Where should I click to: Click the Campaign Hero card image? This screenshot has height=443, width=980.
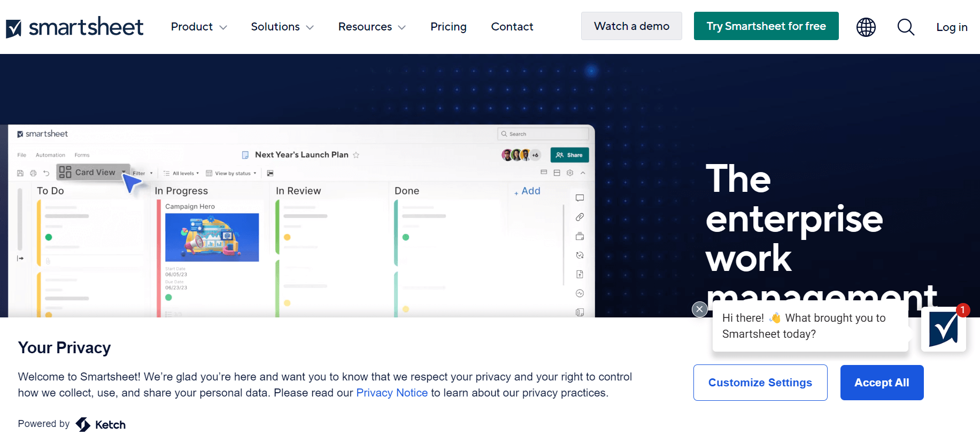click(212, 237)
